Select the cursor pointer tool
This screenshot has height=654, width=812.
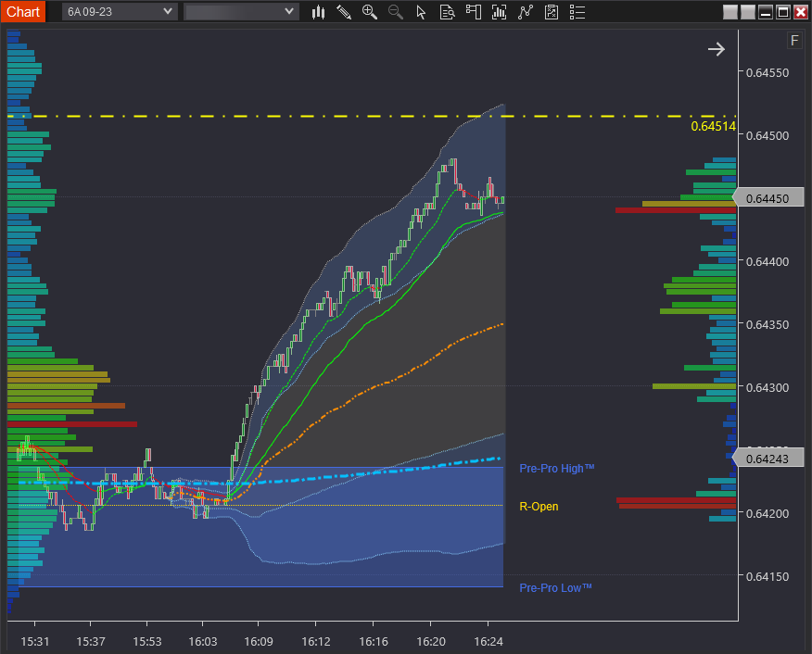[421, 12]
